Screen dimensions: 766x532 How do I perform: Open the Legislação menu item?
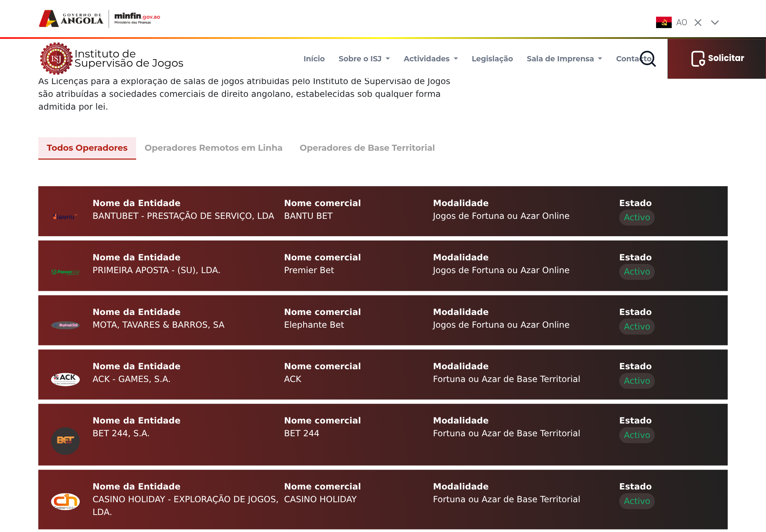point(492,59)
